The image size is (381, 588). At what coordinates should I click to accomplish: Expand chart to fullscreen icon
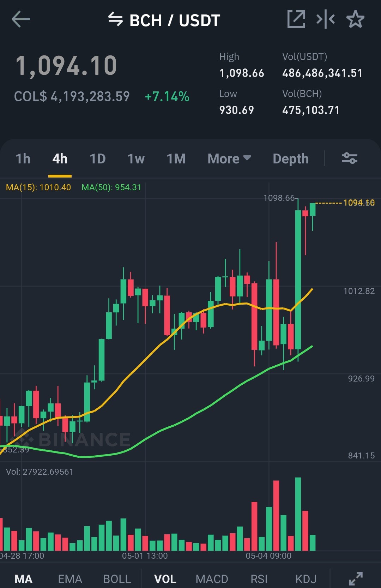point(356,579)
